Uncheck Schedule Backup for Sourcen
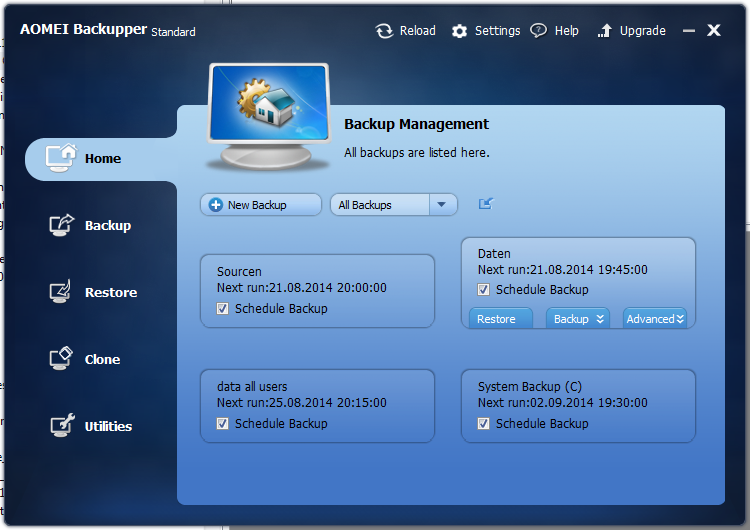Screen dimensions: 750x530 (222, 309)
